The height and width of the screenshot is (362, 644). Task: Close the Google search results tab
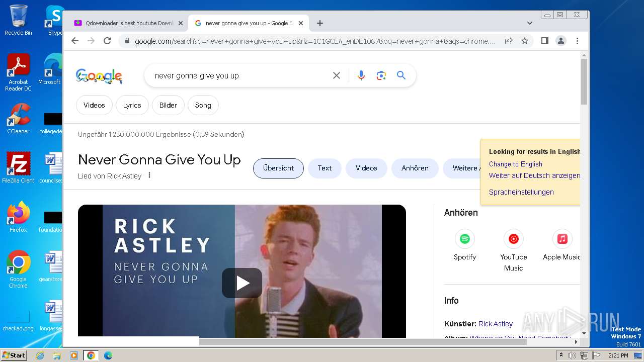(x=301, y=23)
